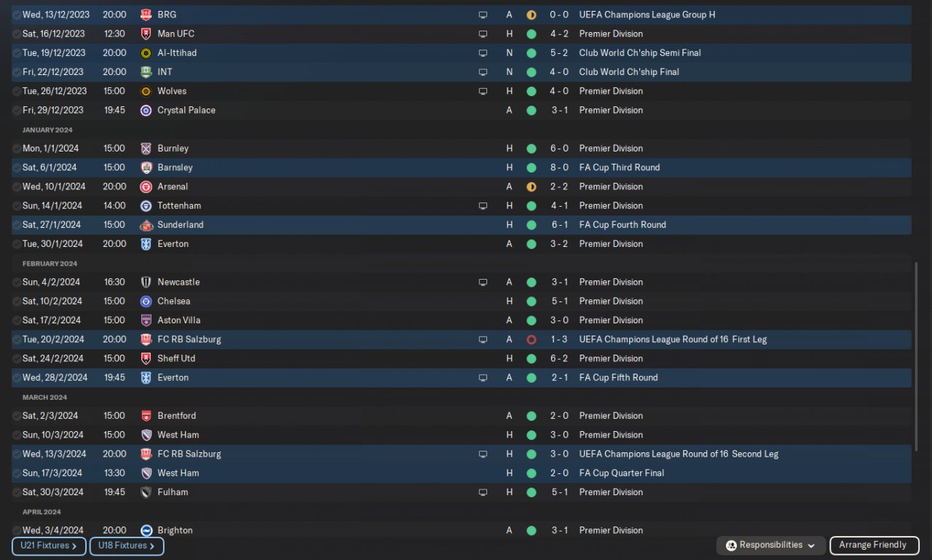932x560 pixels.
Task: Expand the U18 Fixtures link
Action: coord(127,545)
